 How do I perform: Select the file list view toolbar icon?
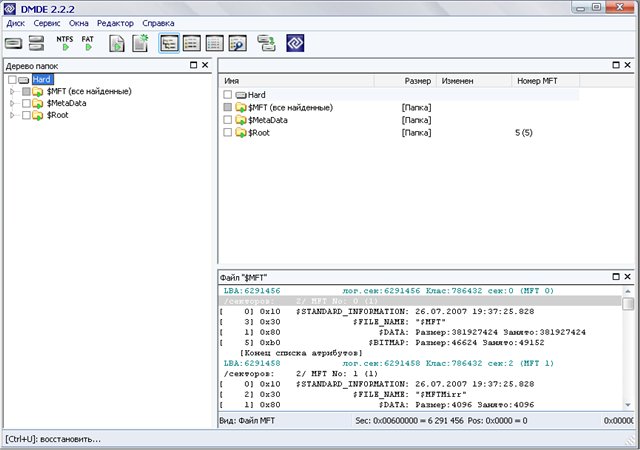click(191, 43)
